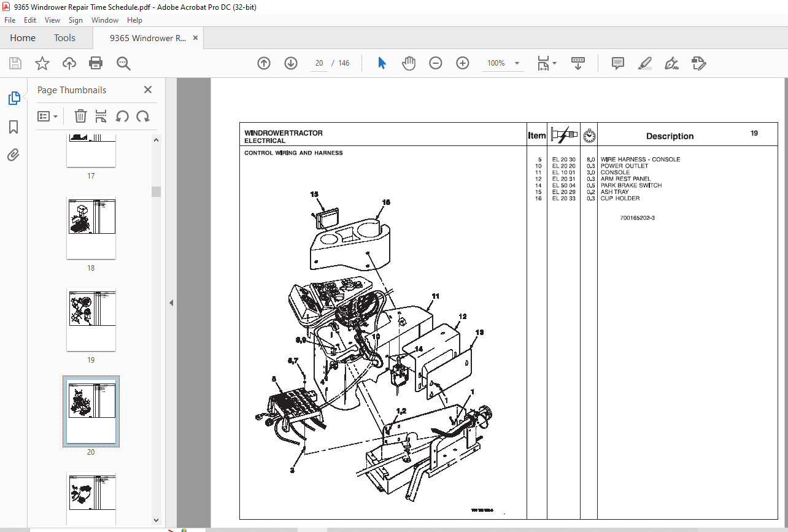The height and width of the screenshot is (532, 788).
Task: Switch to the Home tab
Action: click(x=23, y=37)
